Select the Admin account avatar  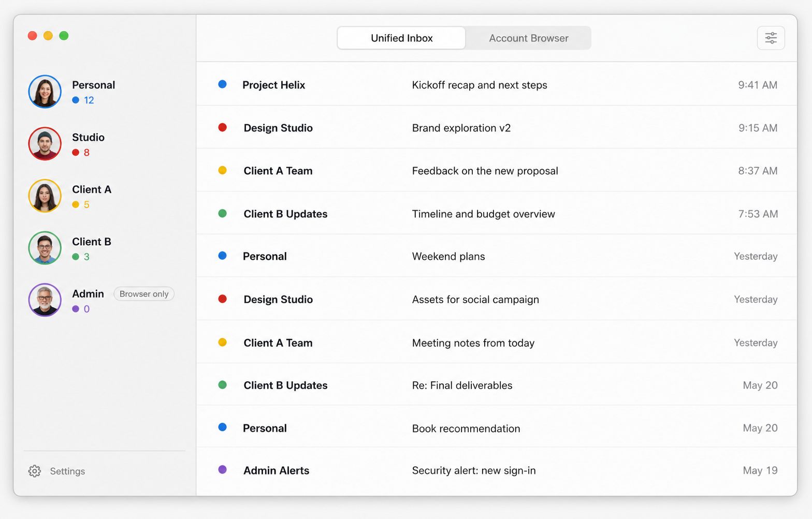click(45, 300)
